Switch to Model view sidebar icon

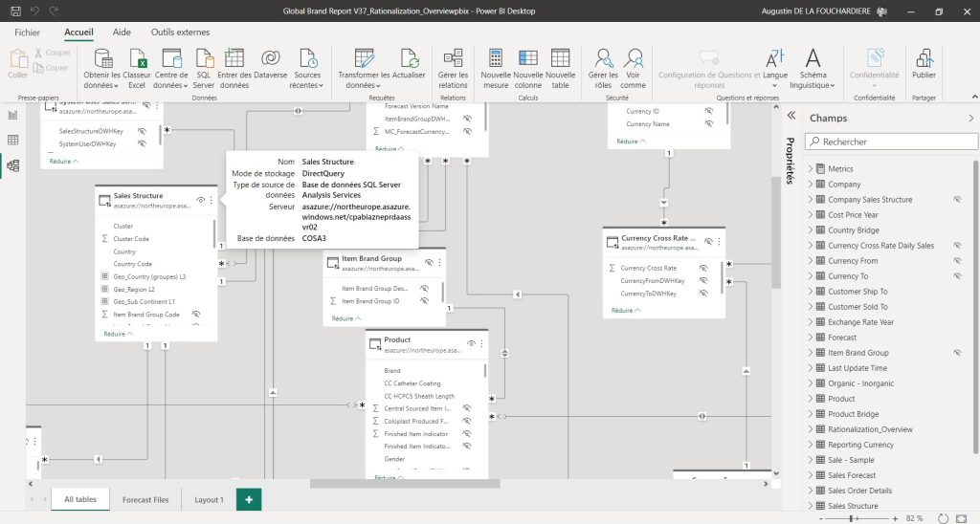tap(13, 165)
